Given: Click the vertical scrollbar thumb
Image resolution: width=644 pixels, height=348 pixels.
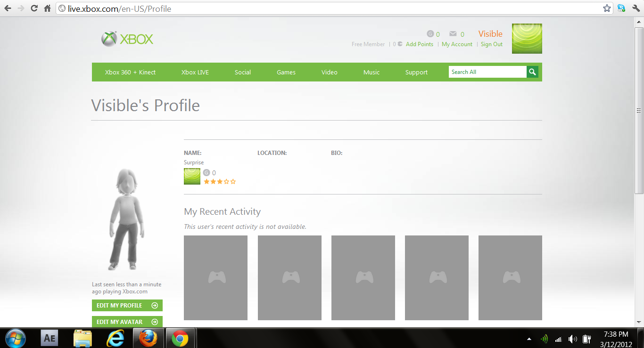Looking at the screenshot, I should 639,111.
